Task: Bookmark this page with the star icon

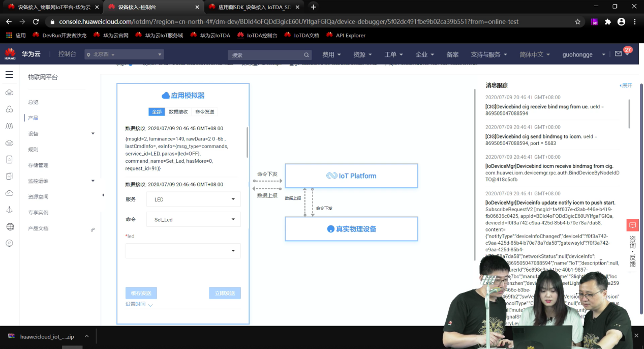Action: (577, 22)
